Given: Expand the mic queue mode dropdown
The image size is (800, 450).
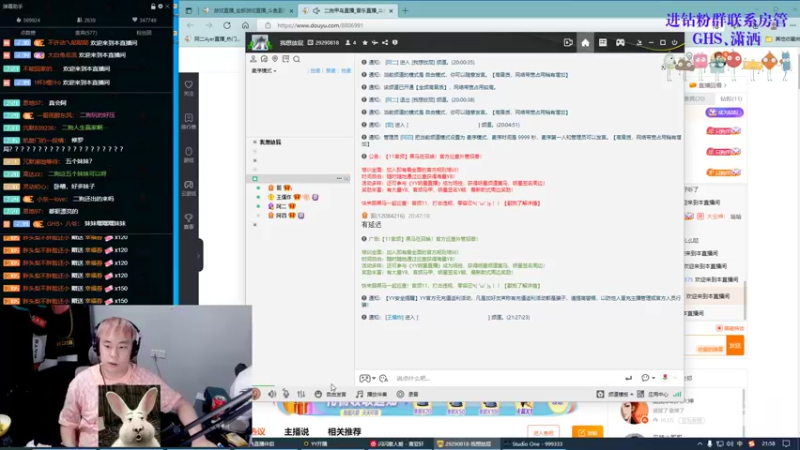Looking at the screenshot, I should click(264, 71).
